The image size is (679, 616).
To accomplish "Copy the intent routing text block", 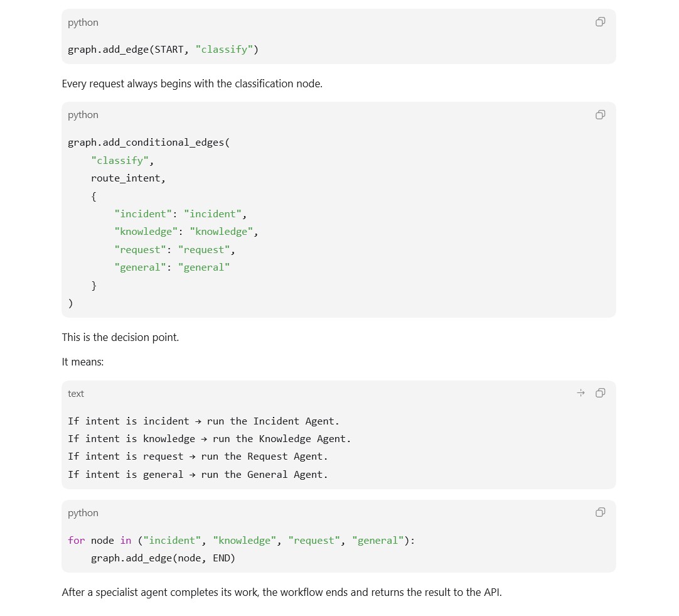I will (600, 393).
